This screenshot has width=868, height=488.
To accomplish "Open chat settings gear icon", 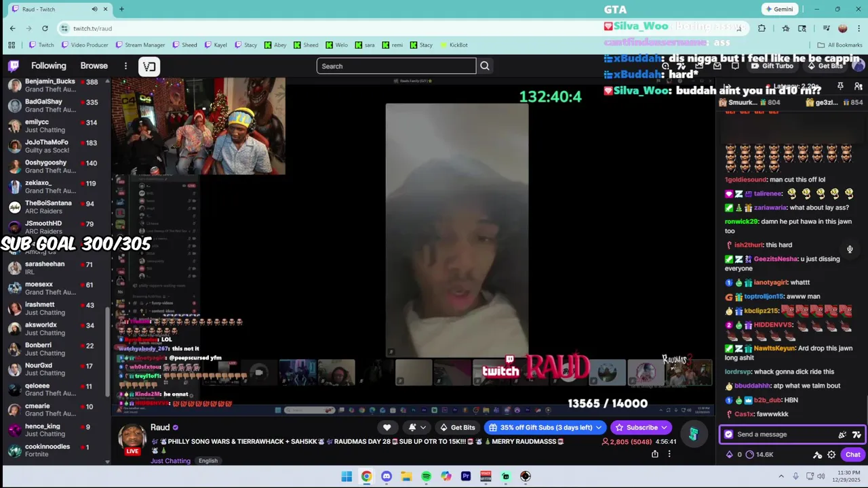I will pos(831,455).
